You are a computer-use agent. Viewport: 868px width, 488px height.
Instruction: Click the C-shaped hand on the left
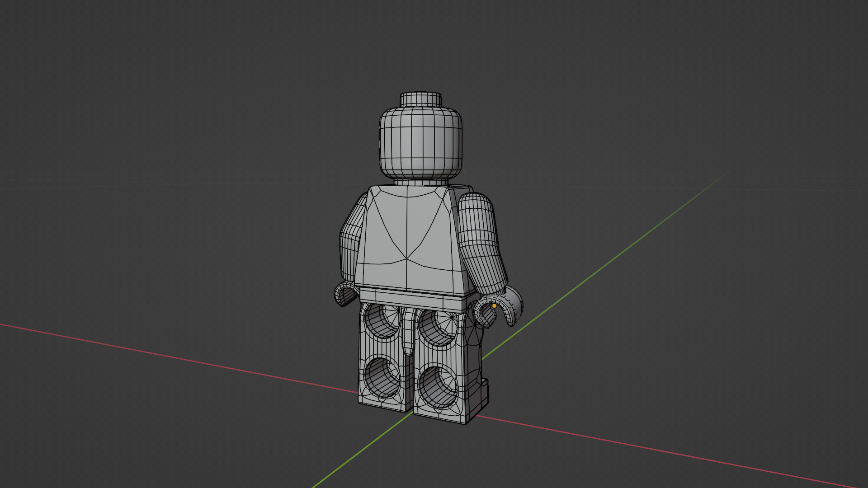click(344, 295)
